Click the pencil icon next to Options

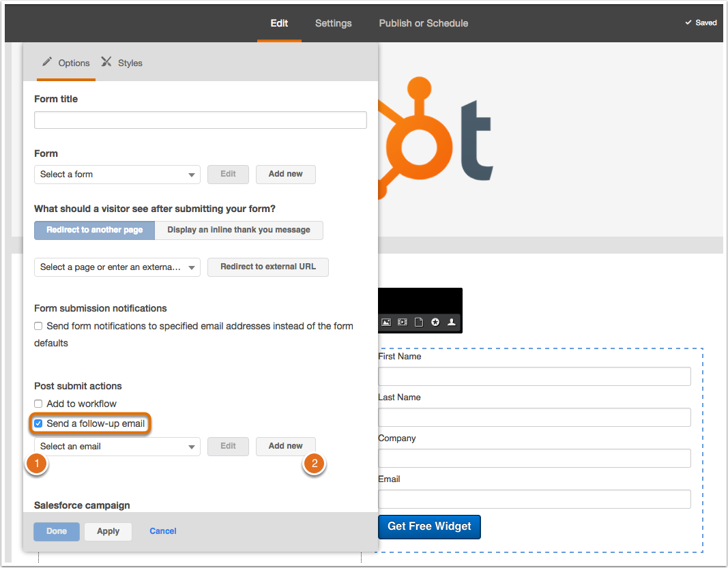point(47,62)
